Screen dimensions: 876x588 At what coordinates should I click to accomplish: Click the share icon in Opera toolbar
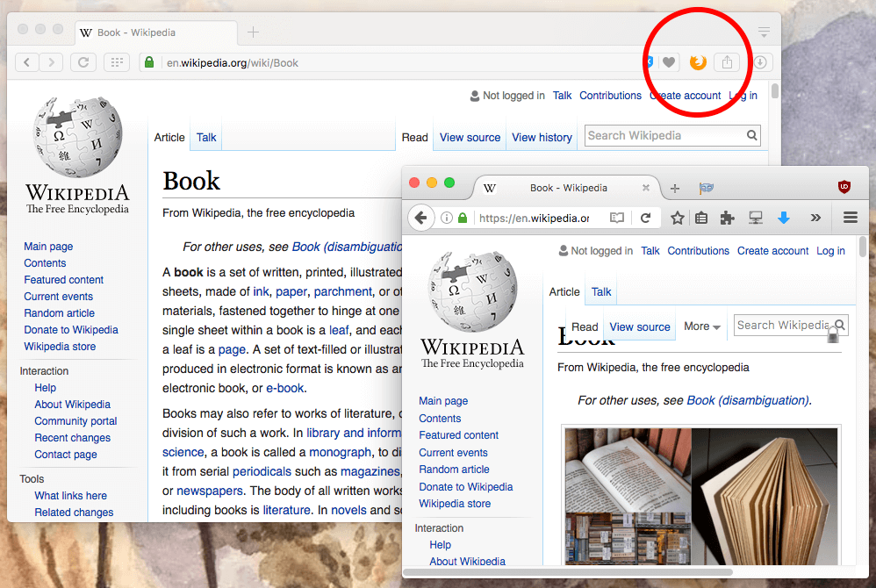(727, 62)
